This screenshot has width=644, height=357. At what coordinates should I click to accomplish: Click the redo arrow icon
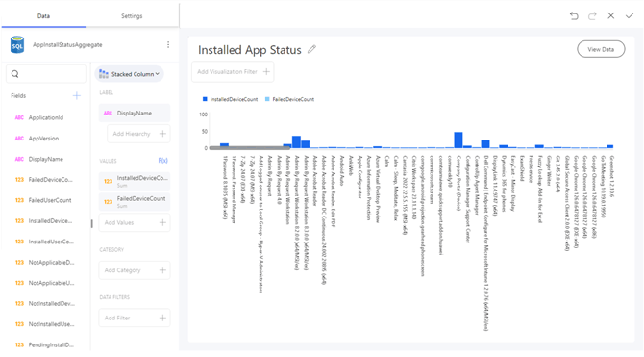tap(592, 16)
